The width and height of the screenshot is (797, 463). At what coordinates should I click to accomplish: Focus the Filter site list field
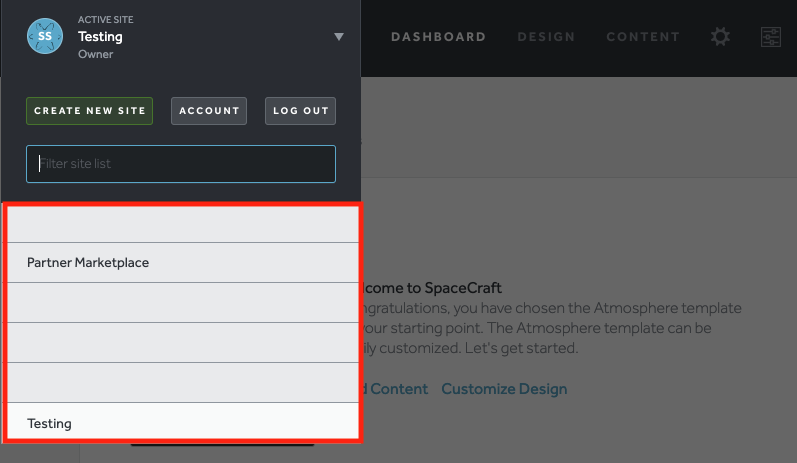181,164
